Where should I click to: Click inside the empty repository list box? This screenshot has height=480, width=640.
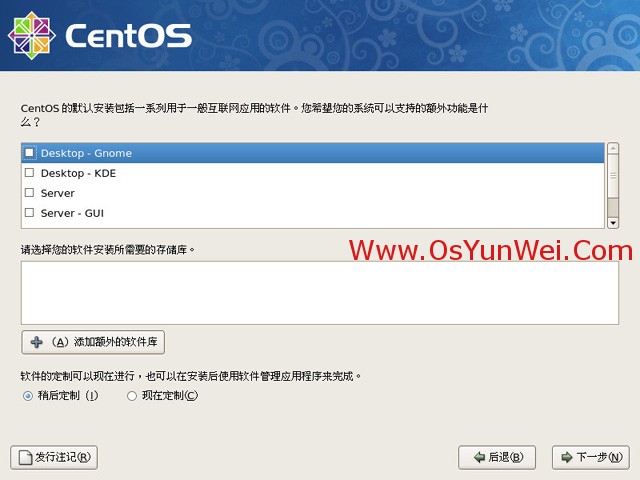(x=320, y=293)
